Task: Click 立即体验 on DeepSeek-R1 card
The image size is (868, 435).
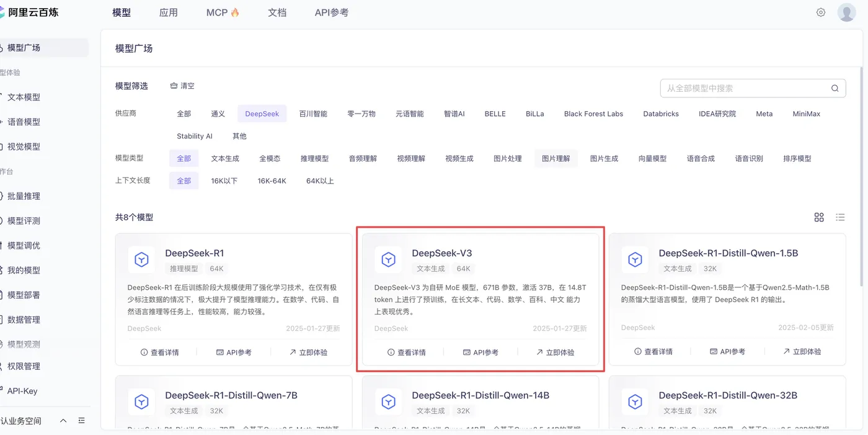Action: (x=308, y=352)
